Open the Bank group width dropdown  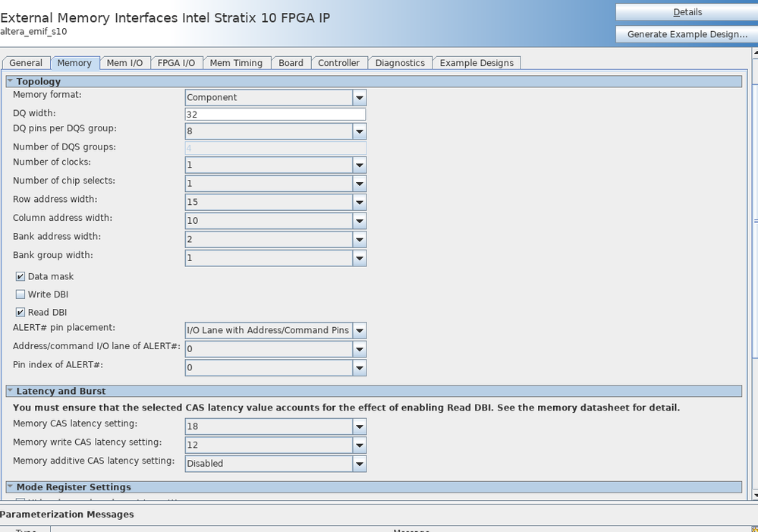(359, 259)
